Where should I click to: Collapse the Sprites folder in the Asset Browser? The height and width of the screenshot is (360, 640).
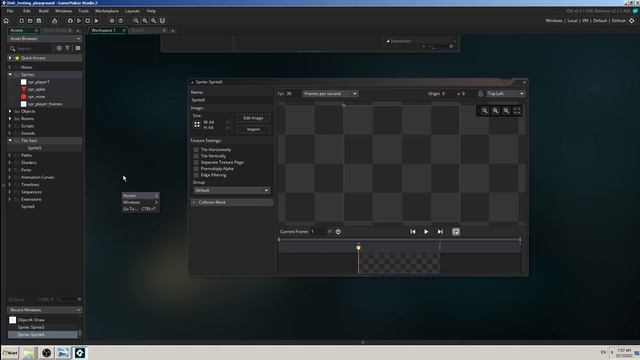(x=10, y=75)
